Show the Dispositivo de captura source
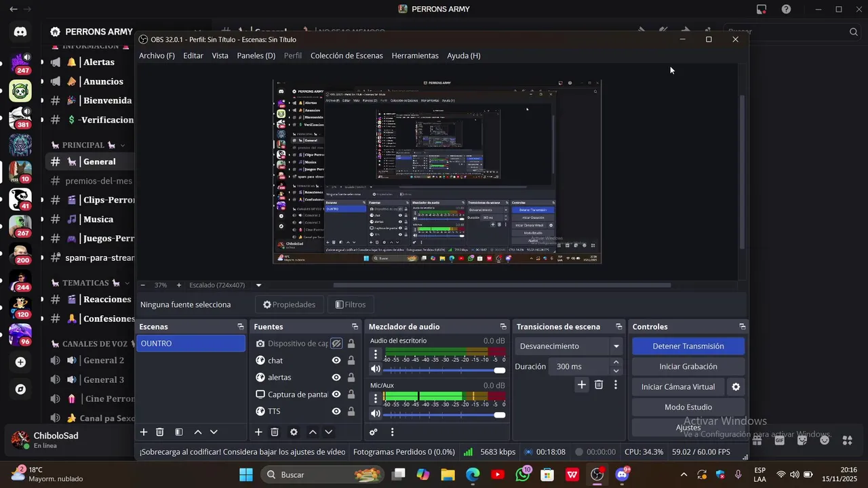Screen dimensions: 868x488 pyautogui.click(x=336, y=344)
